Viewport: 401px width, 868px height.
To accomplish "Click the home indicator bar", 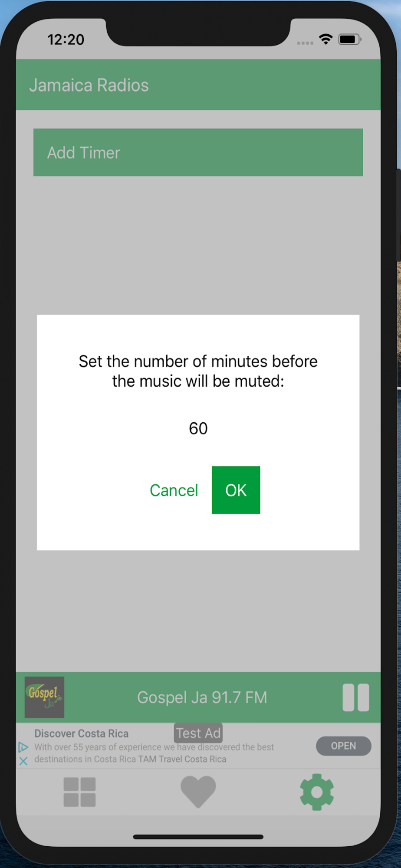I will [x=198, y=837].
